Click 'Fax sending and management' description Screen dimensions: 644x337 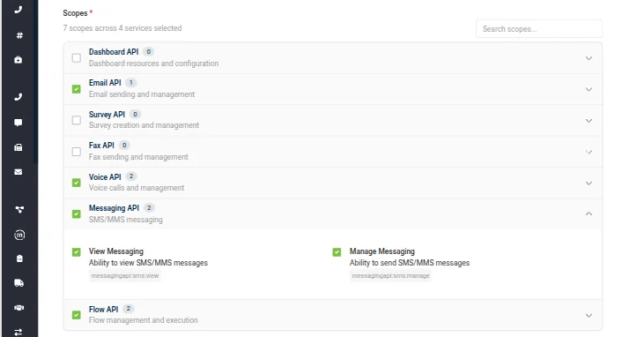pos(138,157)
